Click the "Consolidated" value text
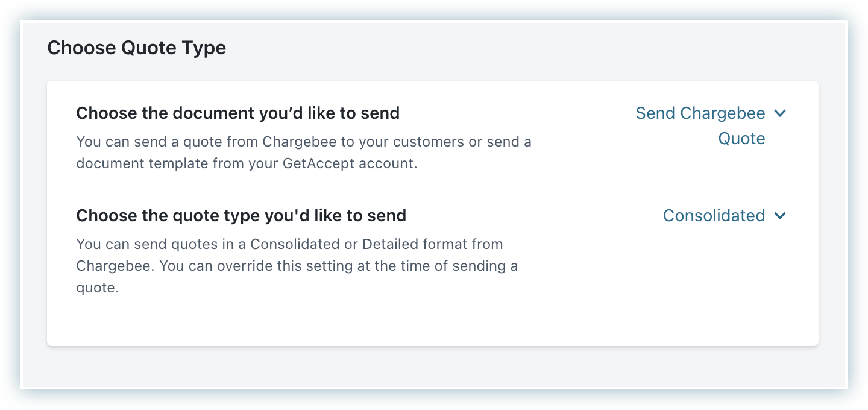Image resolution: width=868 pixels, height=410 pixels. (714, 216)
